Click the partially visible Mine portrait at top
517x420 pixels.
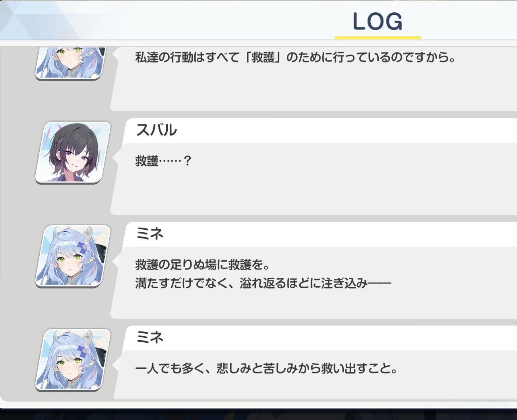[71, 63]
